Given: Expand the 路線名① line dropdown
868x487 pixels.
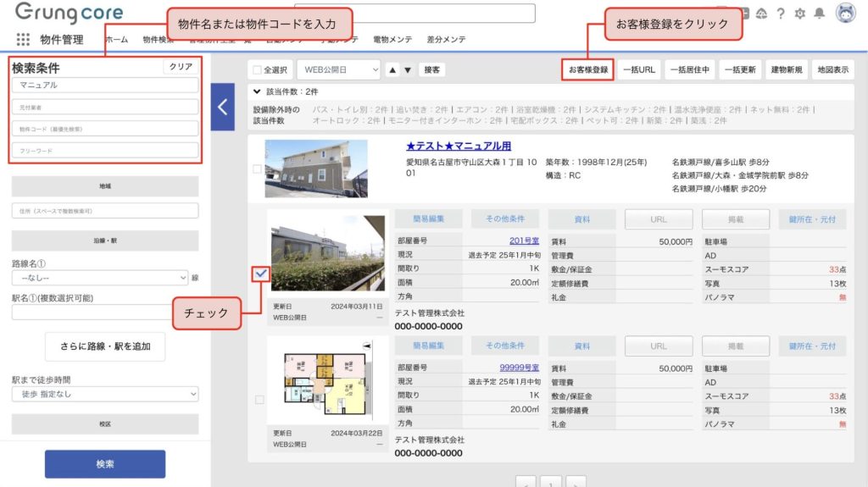Looking at the screenshot, I should click(x=100, y=277).
